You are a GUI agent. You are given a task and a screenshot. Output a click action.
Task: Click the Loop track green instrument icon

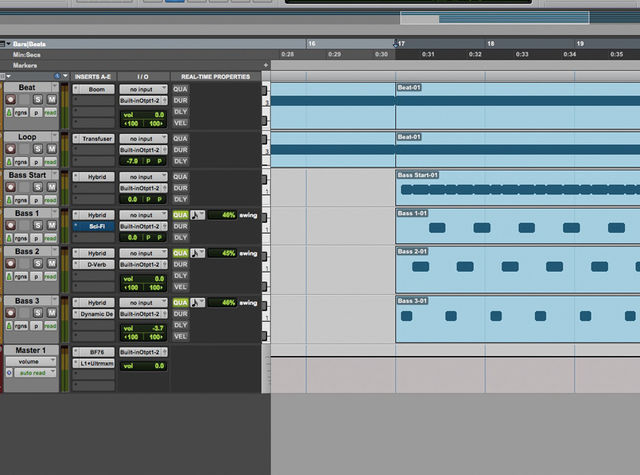tap(9, 162)
